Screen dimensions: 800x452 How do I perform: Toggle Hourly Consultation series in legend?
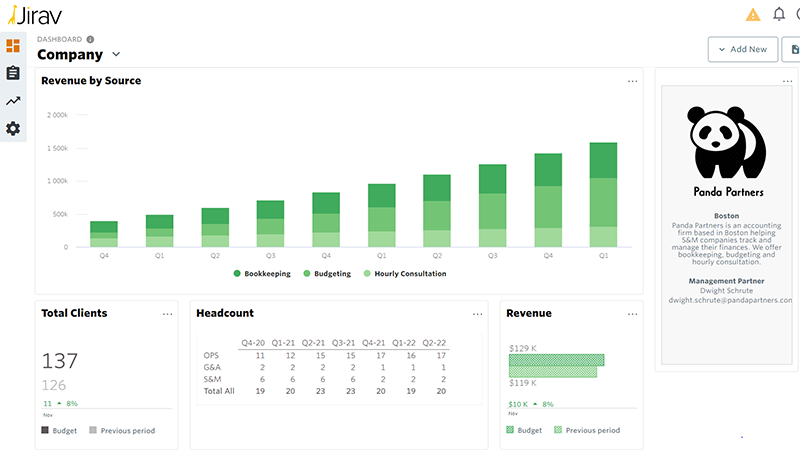pyautogui.click(x=404, y=273)
